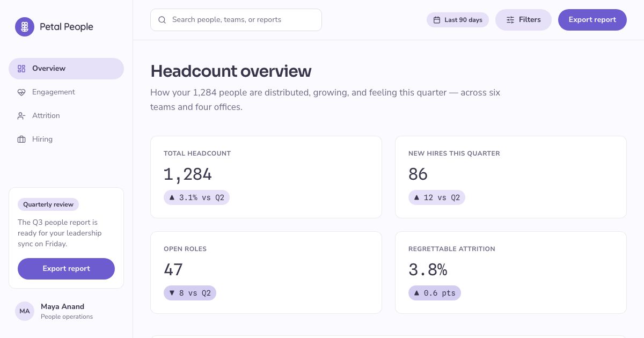
Task: Click the Petal People flower logo
Action: pyautogui.click(x=25, y=27)
